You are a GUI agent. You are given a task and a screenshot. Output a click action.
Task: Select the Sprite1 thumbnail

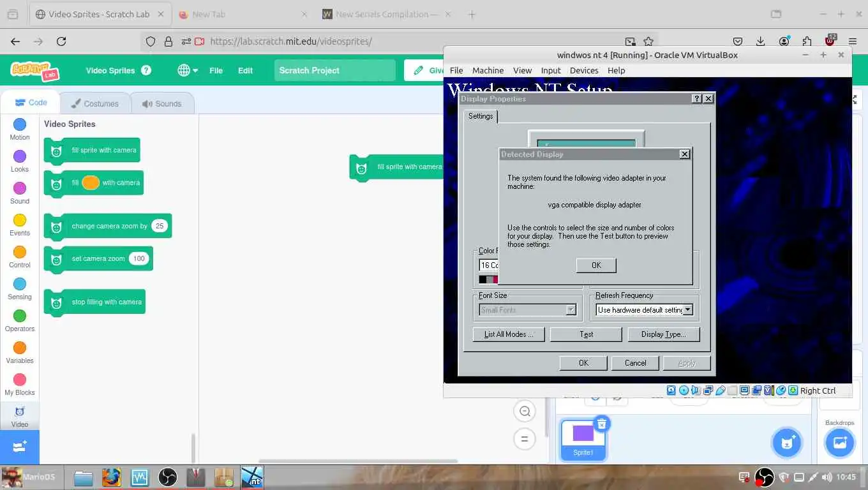point(583,440)
